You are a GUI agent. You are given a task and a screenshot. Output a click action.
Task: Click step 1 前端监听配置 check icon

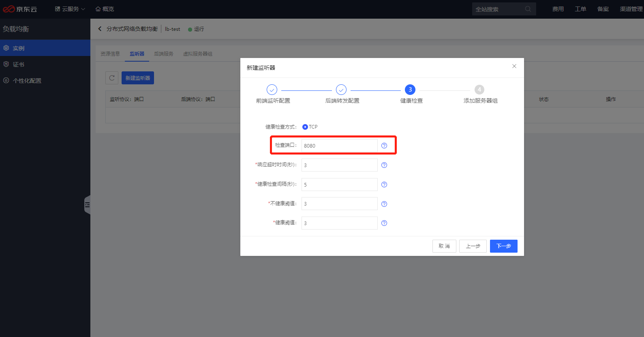[x=272, y=90]
